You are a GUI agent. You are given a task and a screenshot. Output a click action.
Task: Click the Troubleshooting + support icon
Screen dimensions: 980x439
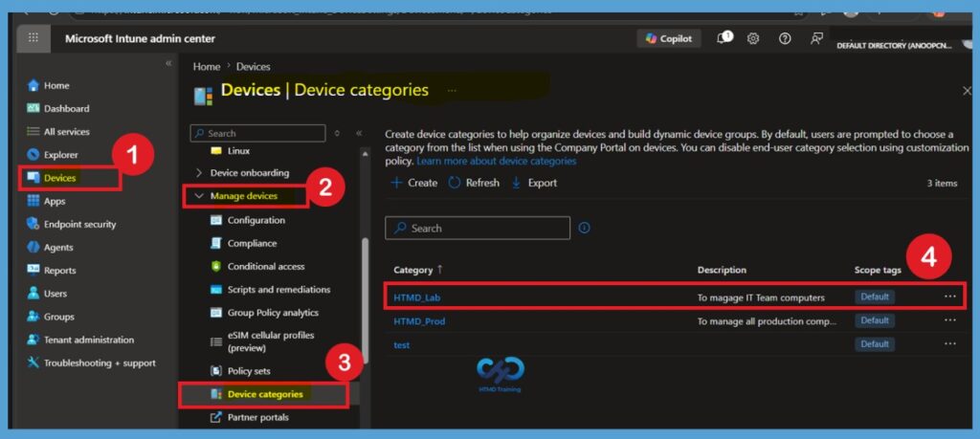coord(33,362)
